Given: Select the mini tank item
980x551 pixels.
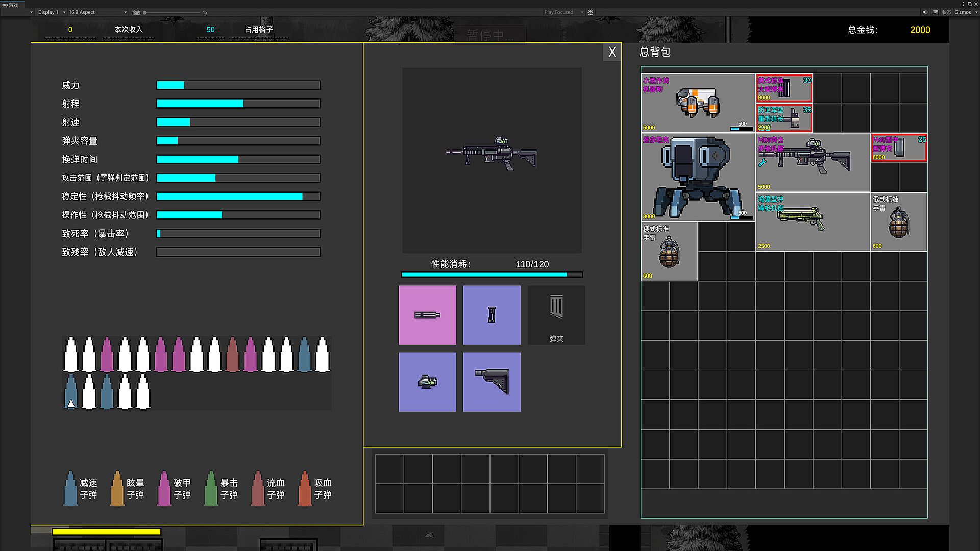Looking at the screenshot, I should 697,177.
